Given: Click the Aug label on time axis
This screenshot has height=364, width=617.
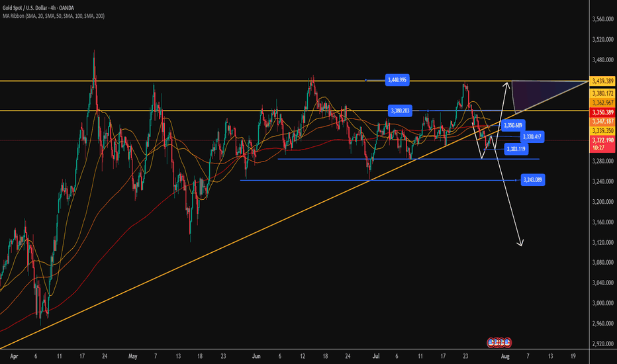Looking at the screenshot, I should click(x=505, y=357).
